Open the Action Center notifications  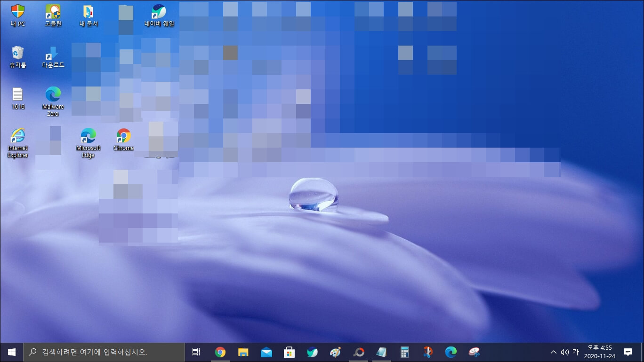click(628, 352)
